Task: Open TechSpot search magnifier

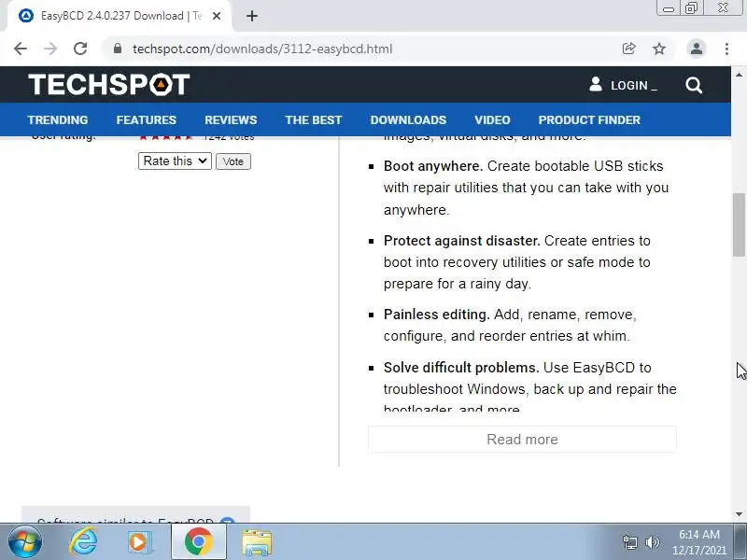Action: pos(694,85)
